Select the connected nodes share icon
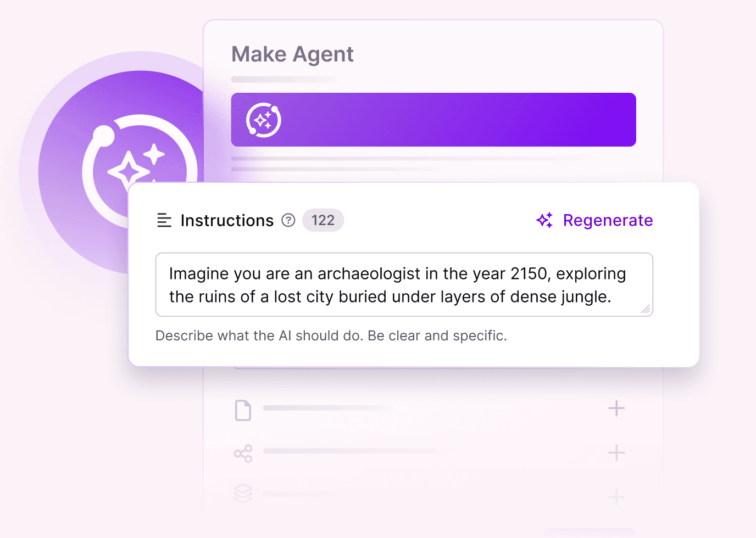The width and height of the screenshot is (756, 538). coord(243,453)
